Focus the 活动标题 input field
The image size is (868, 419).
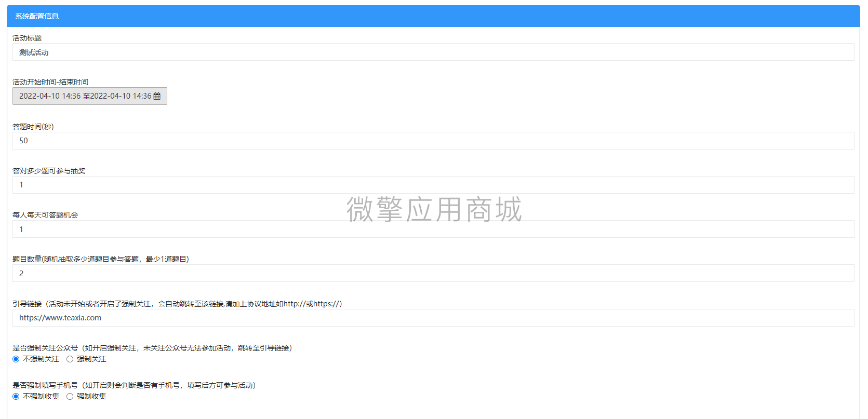tap(433, 52)
